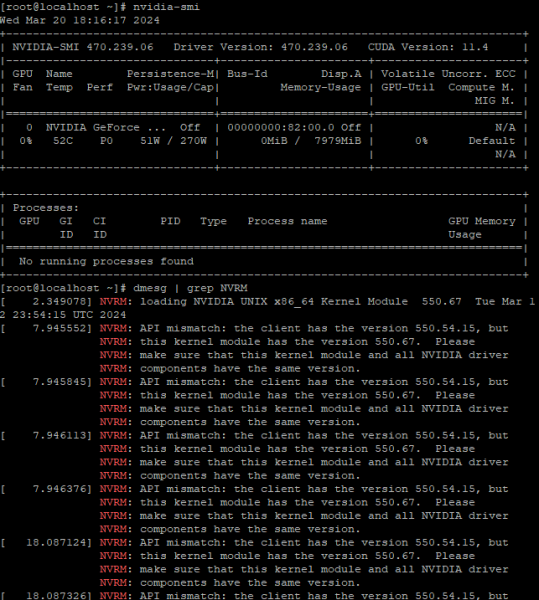Click the 52C temperature reading
The width and height of the screenshot is (539, 600).
(63, 141)
